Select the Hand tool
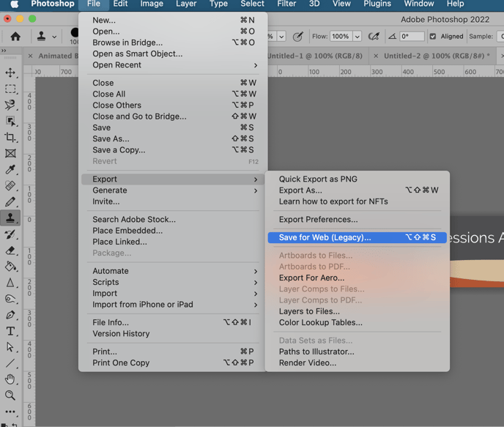This screenshot has width=504, height=427. [10, 379]
